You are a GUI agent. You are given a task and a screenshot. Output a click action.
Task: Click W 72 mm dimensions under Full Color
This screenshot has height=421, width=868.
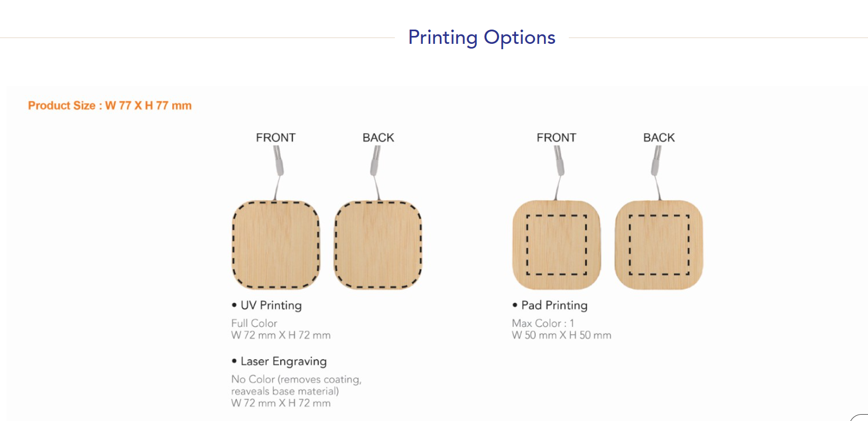(x=281, y=335)
